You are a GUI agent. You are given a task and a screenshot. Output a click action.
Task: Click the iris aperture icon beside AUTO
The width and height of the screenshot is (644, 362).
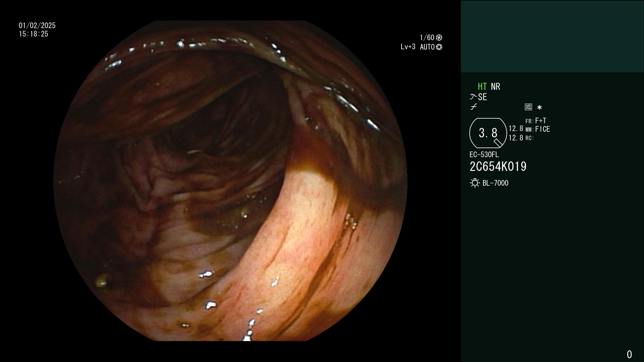pyautogui.click(x=439, y=47)
